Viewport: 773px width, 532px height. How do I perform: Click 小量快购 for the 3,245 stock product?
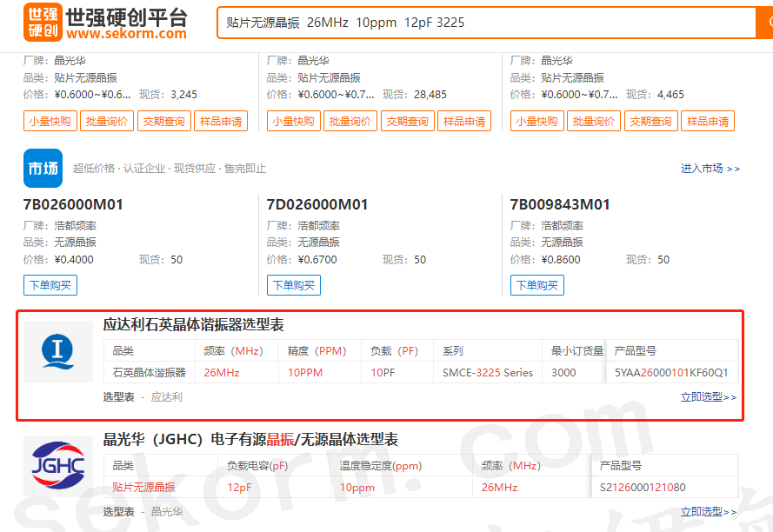[50, 122]
